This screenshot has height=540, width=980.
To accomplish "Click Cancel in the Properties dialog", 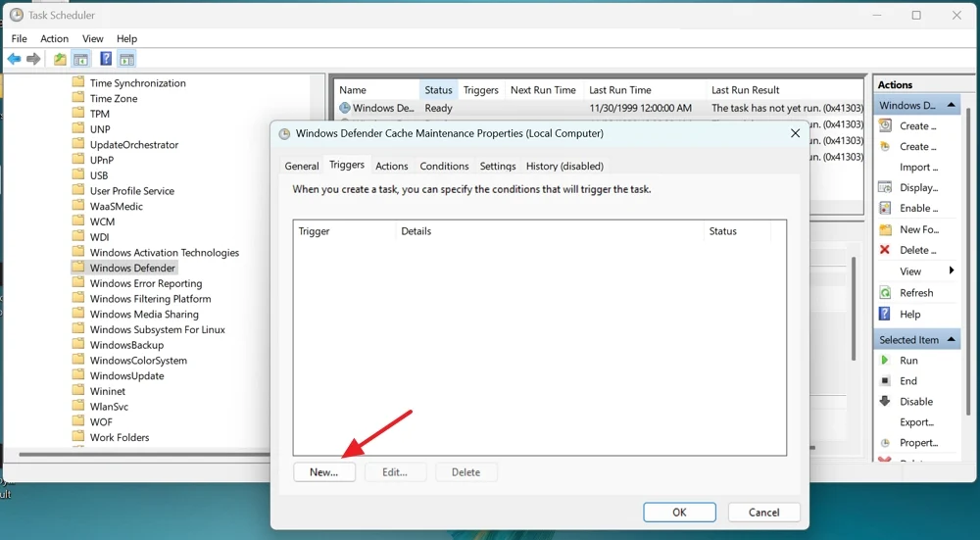I will pos(763,513).
